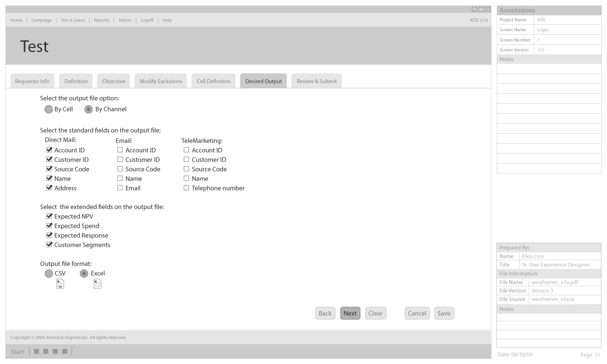Screen dimensions: 607x364
Task: Open the Review & Submit tab
Action: [316, 81]
